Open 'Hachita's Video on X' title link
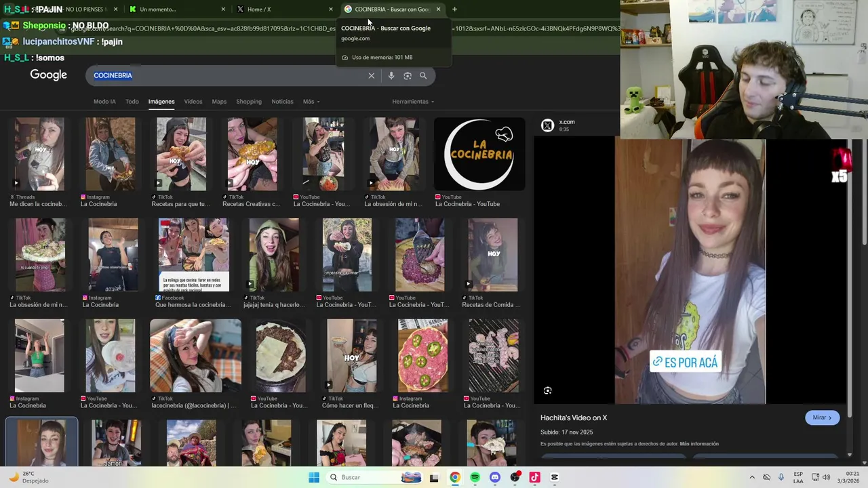868x488 pixels. 574,418
